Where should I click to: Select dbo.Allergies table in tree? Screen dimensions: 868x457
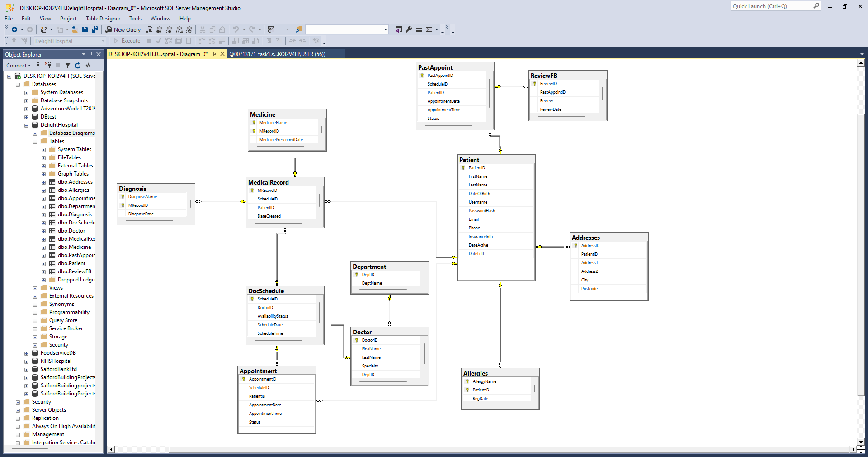[x=73, y=190]
